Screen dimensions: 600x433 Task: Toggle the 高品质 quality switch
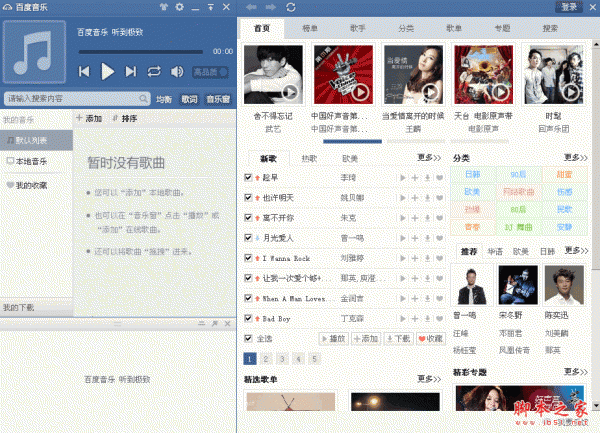click(x=210, y=72)
